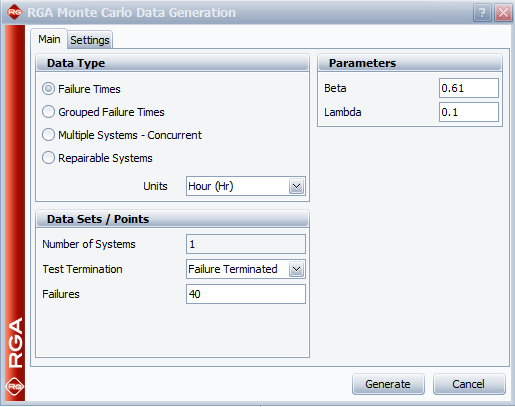Click the Beta parameter input field
Viewport: 515px width, 407px height.
pos(469,88)
